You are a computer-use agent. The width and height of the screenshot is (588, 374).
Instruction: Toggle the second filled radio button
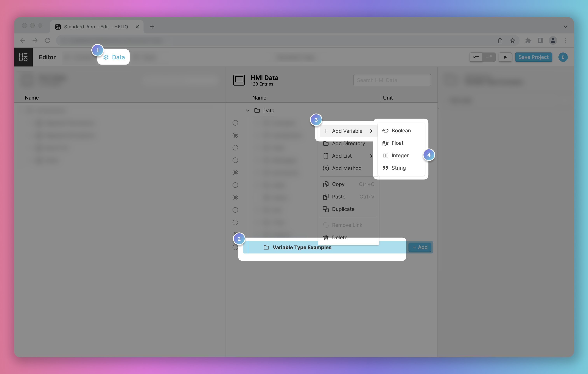coord(235,173)
